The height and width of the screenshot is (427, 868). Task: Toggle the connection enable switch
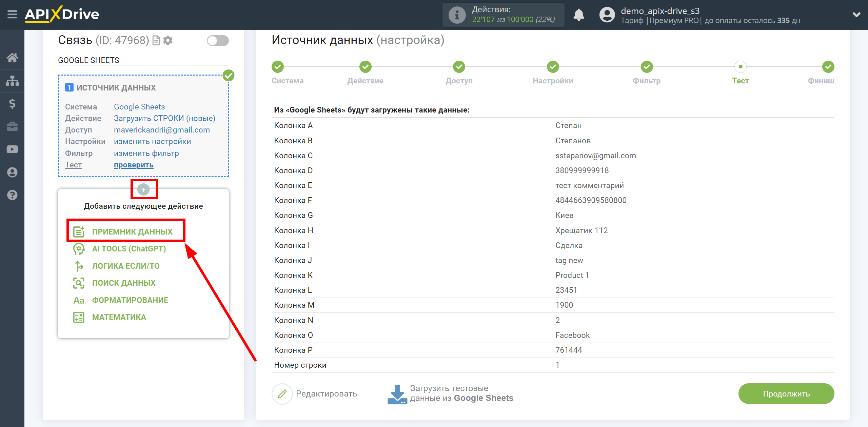pyautogui.click(x=218, y=41)
